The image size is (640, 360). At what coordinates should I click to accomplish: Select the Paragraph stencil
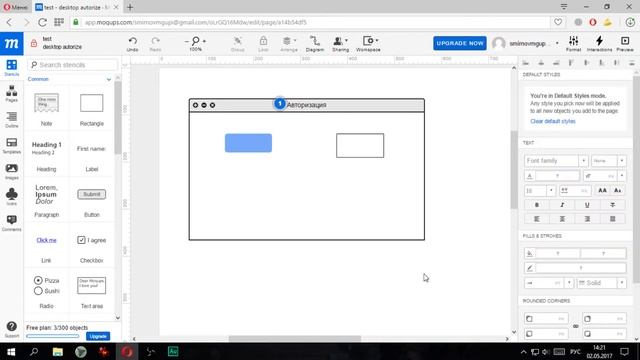coord(47,200)
